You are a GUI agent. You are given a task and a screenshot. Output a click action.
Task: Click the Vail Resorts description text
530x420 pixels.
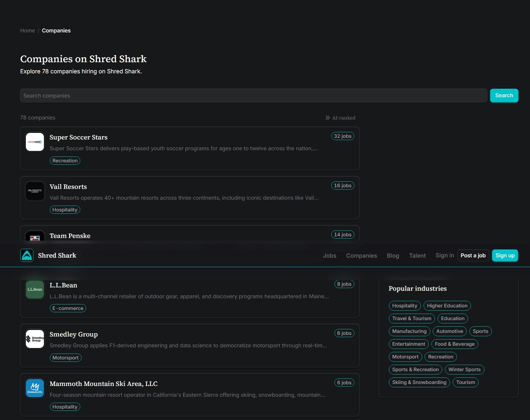coord(184,198)
